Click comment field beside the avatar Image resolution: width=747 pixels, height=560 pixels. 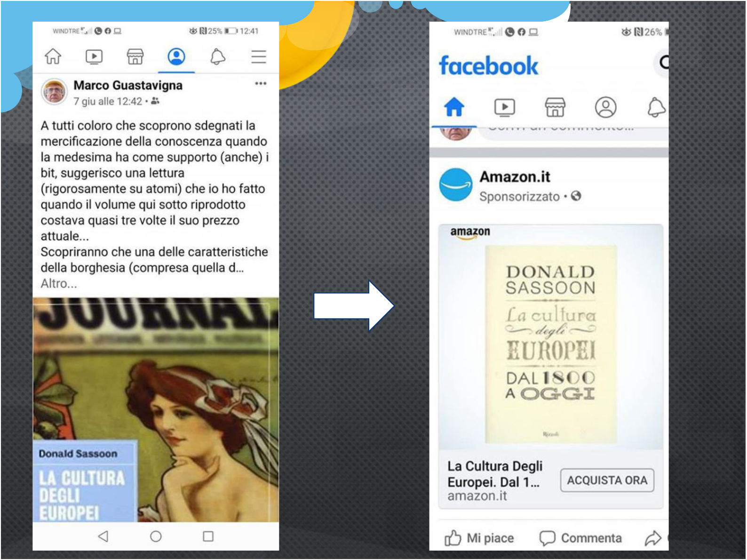point(573,133)
